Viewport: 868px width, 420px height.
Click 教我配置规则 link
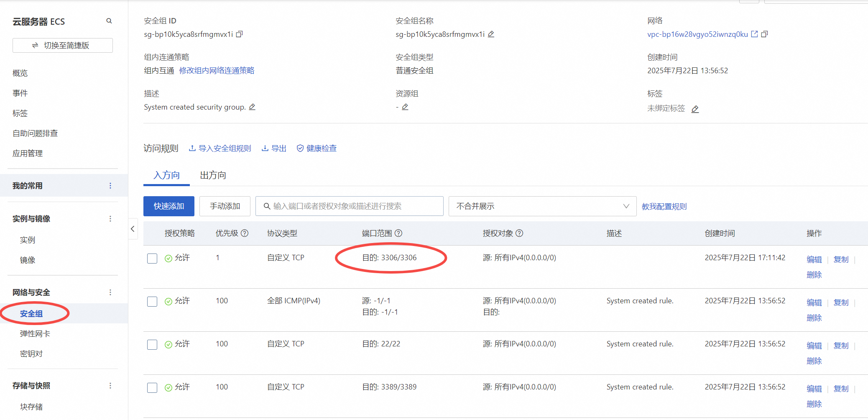(664, 207)
